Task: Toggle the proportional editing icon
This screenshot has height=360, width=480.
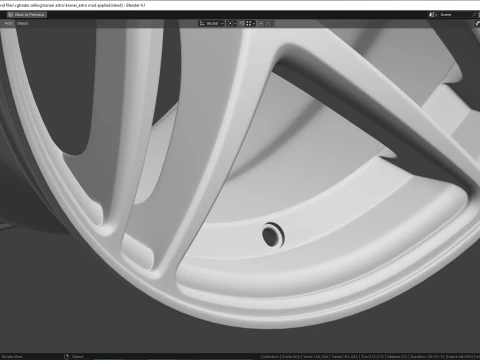Action: [261, 23]
